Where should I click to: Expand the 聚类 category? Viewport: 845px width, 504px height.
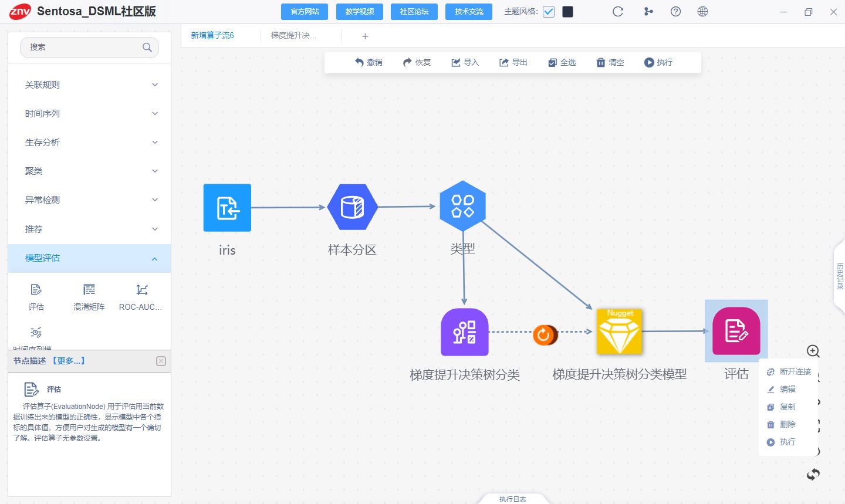[89, 171]
